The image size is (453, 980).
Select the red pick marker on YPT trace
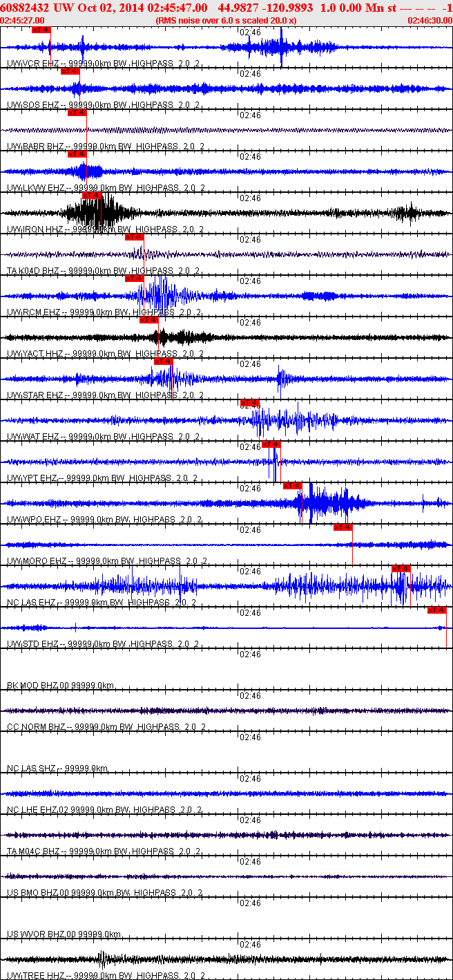(271, 444)
